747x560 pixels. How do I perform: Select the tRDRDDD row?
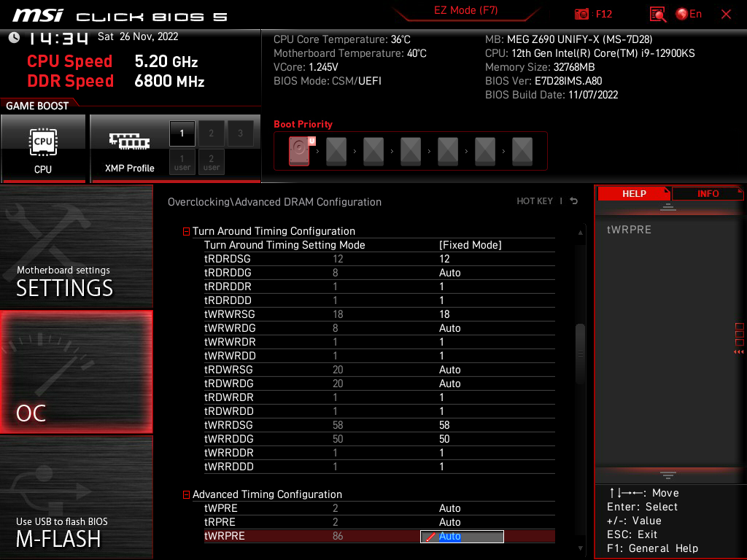click(x=379, y=300)
